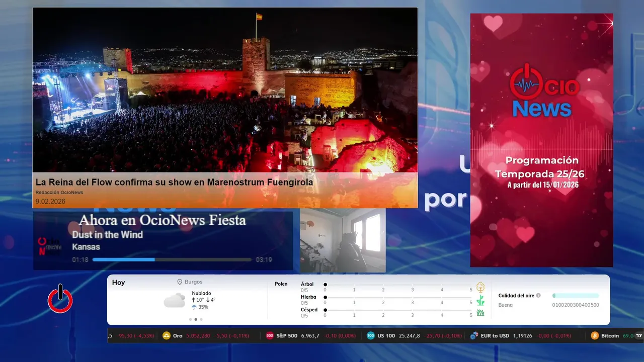Click the US 100 change -25,70 (-0,10%)

tap(443, 336)
